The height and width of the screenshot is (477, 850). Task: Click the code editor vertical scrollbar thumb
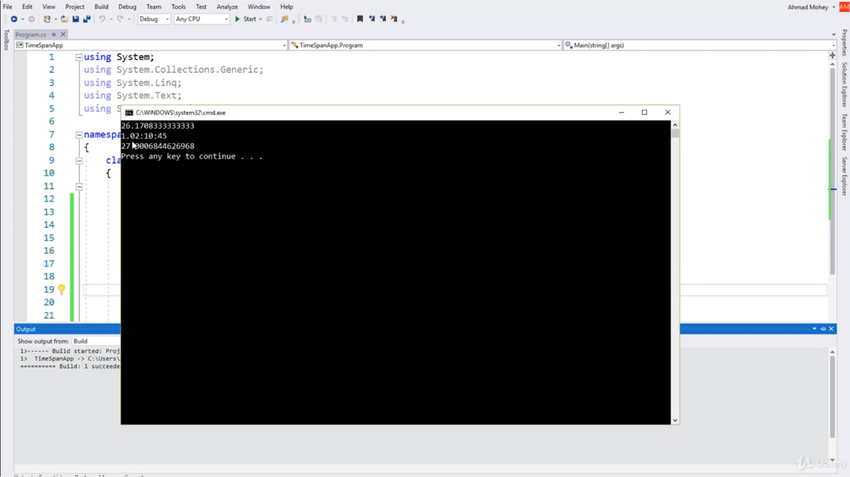point(832,171)
